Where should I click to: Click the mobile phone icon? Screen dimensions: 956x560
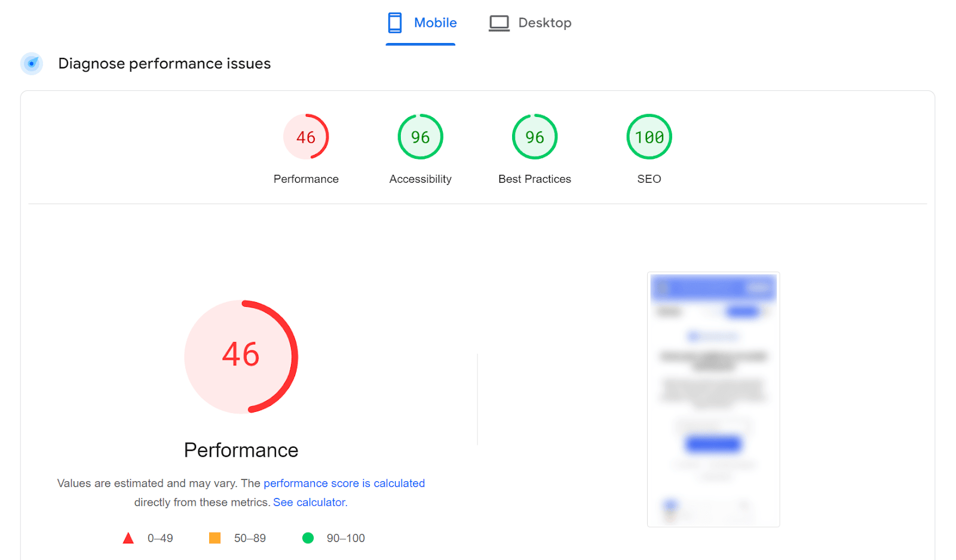pyautogui.click(x=395, y=23)
